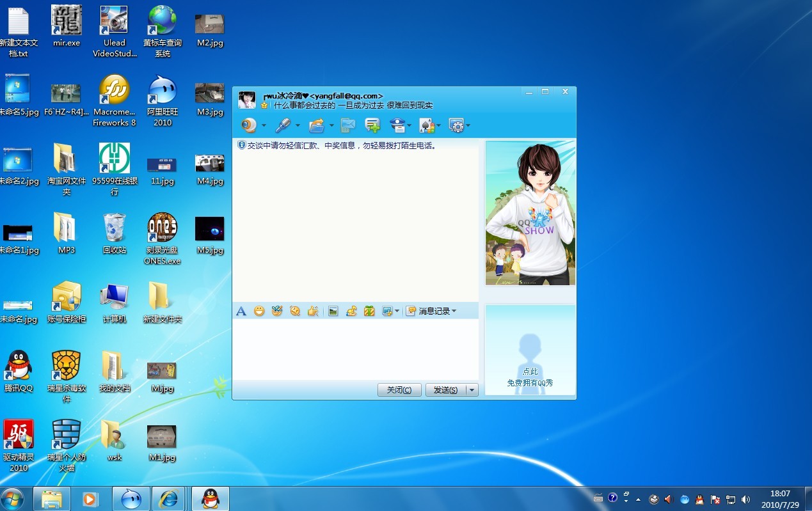The height and width of the screenshot is (511, 812).
Task: Expand the send button options arrow
Action: 472,390
